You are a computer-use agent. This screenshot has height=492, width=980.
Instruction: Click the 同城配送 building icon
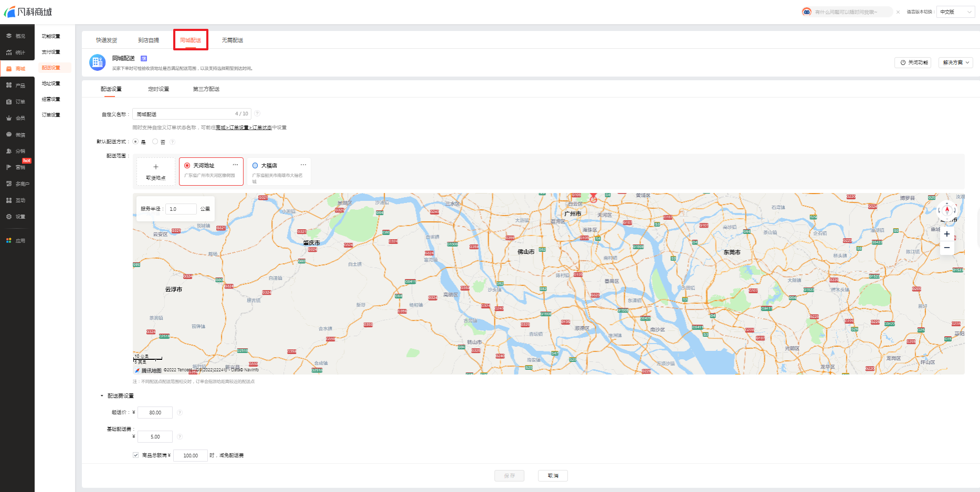pyautogui.click(x=98, y=62)
